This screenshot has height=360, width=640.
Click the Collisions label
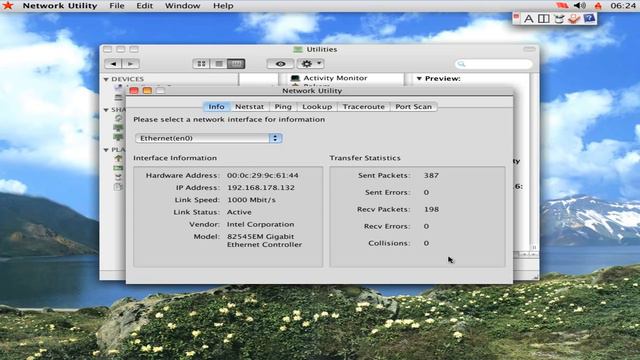[389, 243]
